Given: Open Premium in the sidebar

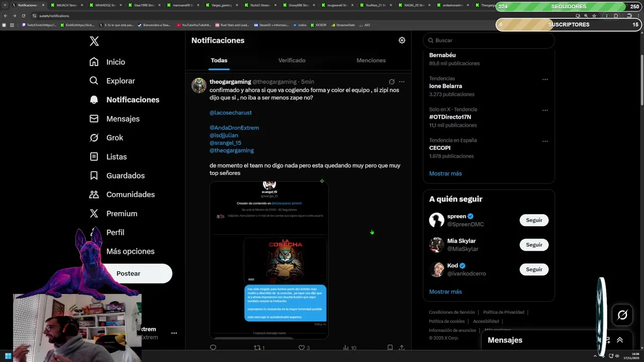Looking at the screenshot, I should coord(113,214).
